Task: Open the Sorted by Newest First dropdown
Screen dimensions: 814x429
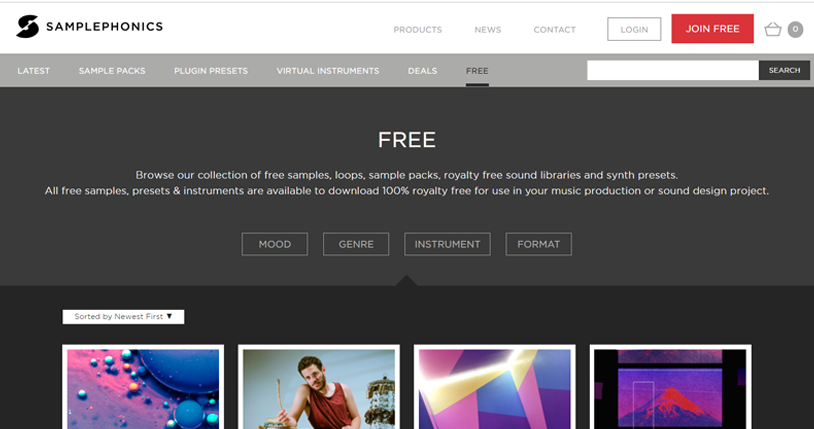Action: 123,316
